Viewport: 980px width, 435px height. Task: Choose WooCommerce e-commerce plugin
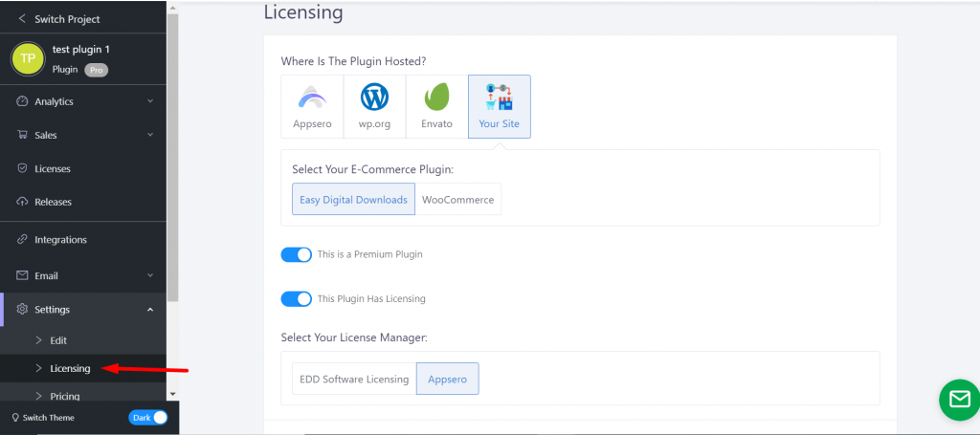point(458,199)
